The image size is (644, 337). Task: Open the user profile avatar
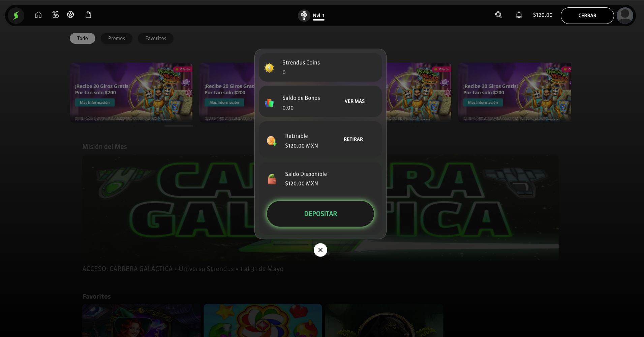point(624,15)
